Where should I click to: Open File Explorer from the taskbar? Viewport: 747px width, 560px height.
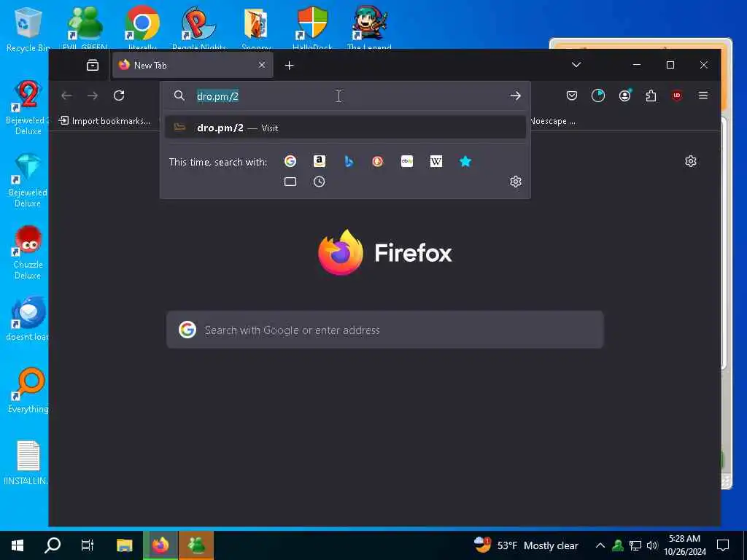pyautogui.click(x=124, y=545)
